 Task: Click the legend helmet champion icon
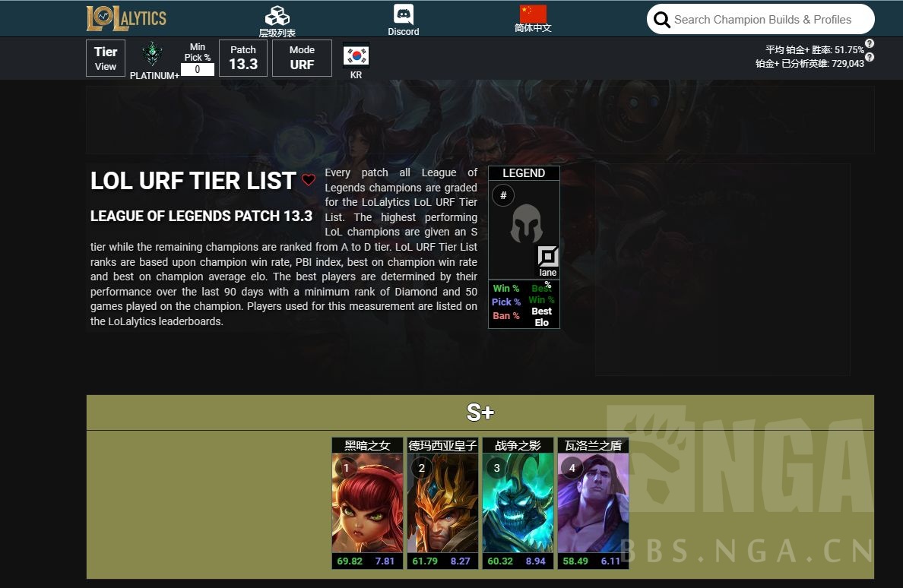526,223
